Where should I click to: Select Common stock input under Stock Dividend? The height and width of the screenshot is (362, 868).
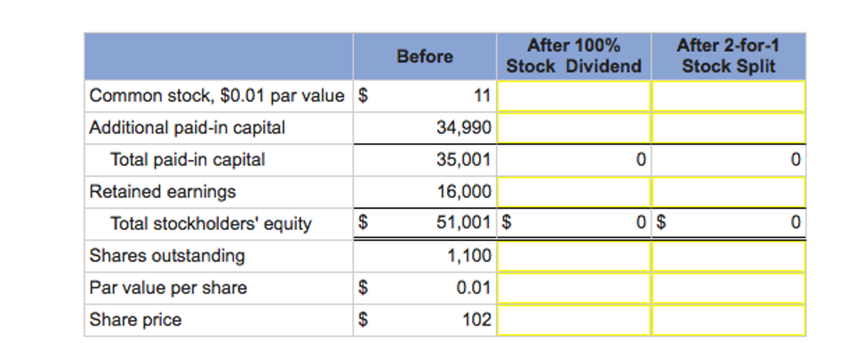tap(574, 96)
